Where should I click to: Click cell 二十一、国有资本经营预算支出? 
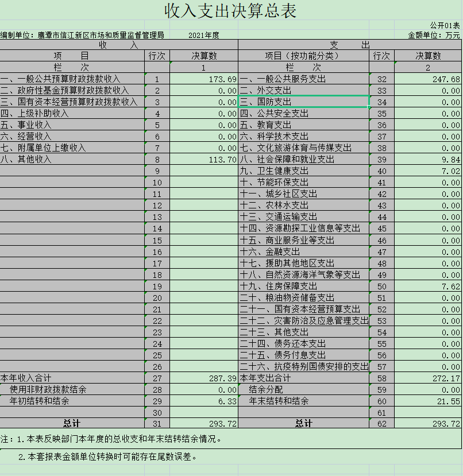click(303, 309)
